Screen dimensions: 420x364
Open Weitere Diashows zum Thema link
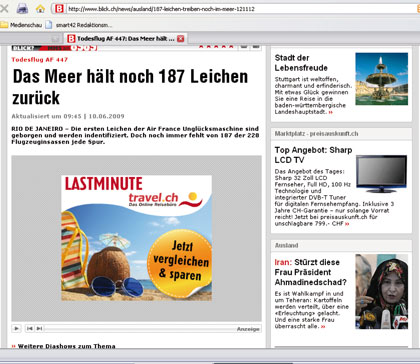point(66,346)
